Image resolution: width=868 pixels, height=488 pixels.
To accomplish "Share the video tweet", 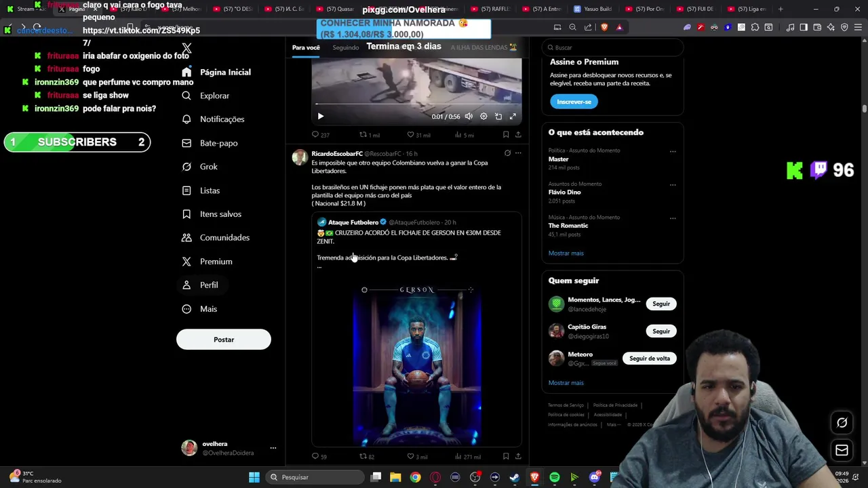I will 518,135.
